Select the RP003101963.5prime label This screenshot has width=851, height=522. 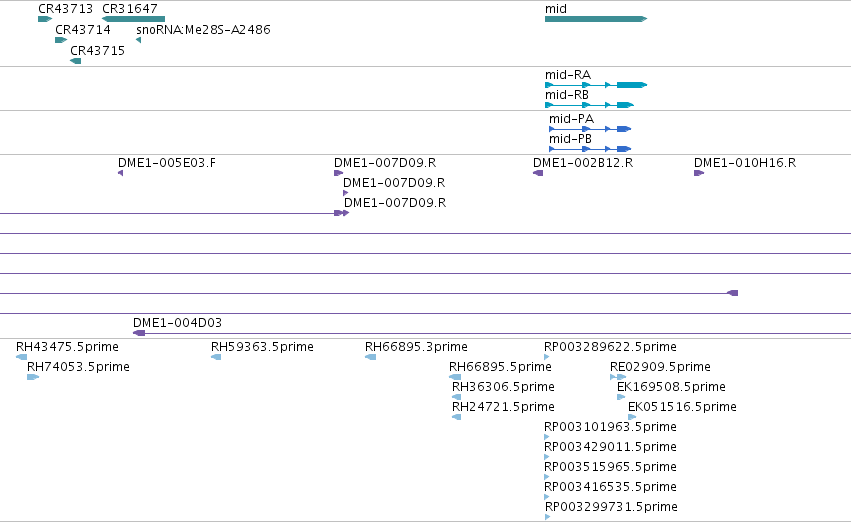pyautogui.click(x=611, y=427)
